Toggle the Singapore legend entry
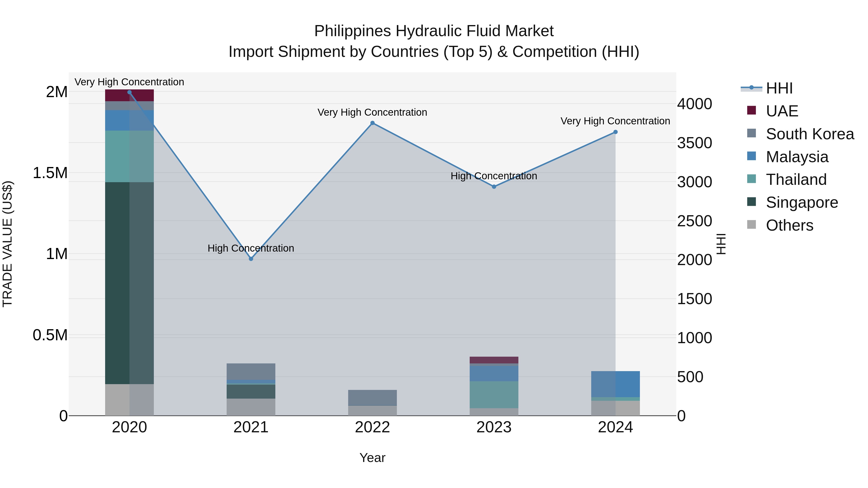Viewport: 868px width, 488px height. tap(792, 202)
